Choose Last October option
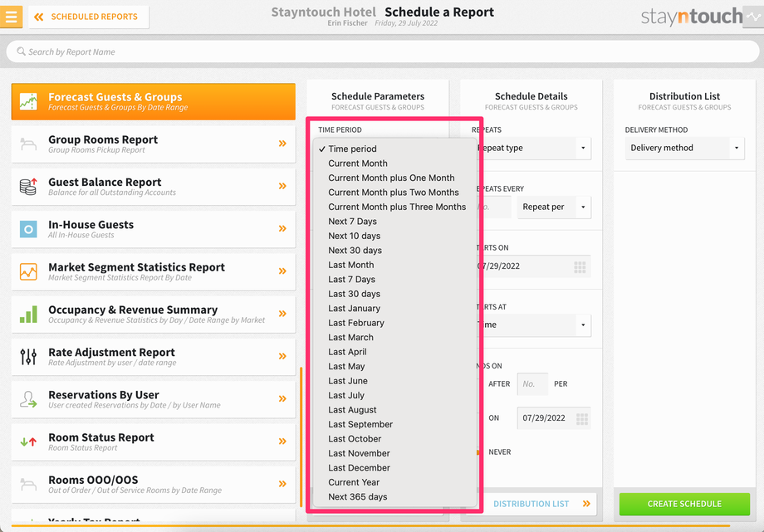The height and width of the screenshot is (532, 764). pyautogui.click(x=394, y=439)
